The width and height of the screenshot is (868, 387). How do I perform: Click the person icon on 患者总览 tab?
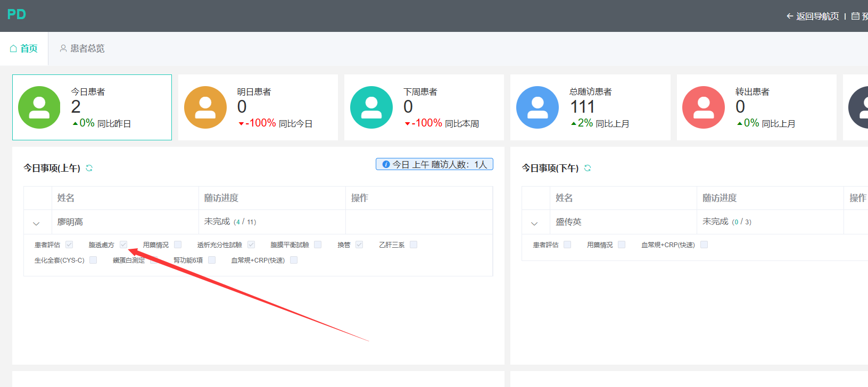[x=63, y=48]
